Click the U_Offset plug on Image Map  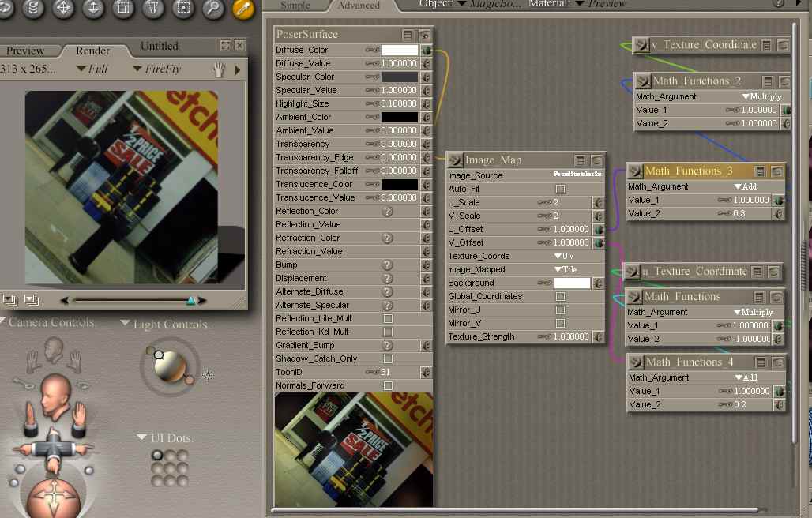[x=599, y=229]
